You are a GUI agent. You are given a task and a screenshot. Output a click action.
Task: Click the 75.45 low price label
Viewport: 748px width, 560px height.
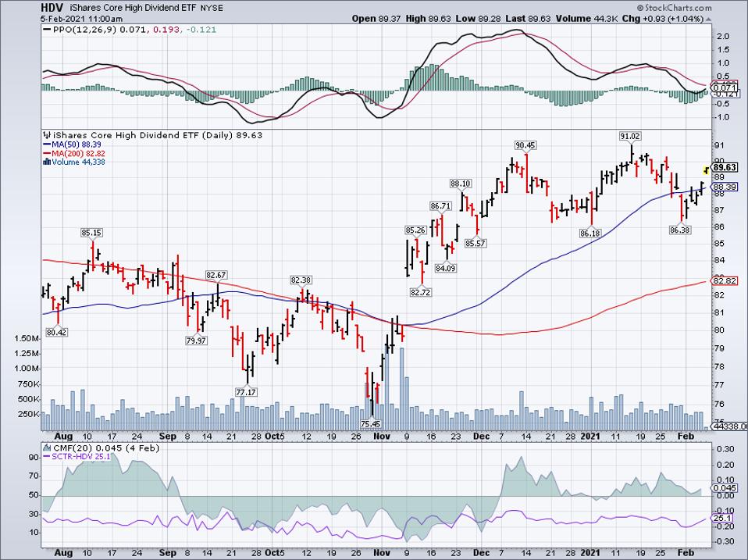click(x=371, y=423)
